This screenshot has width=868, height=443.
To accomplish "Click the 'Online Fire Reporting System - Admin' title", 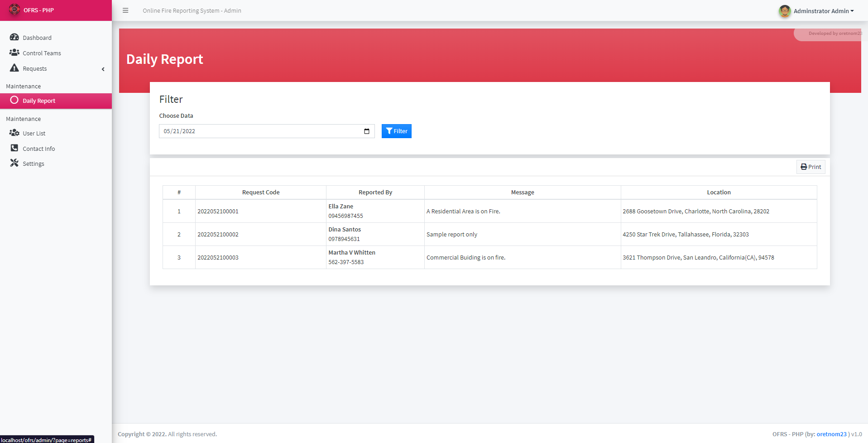I will coord(192,10).
